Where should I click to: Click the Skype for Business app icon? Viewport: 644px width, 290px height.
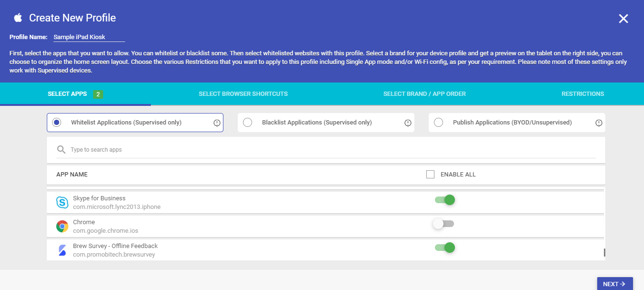62,202
